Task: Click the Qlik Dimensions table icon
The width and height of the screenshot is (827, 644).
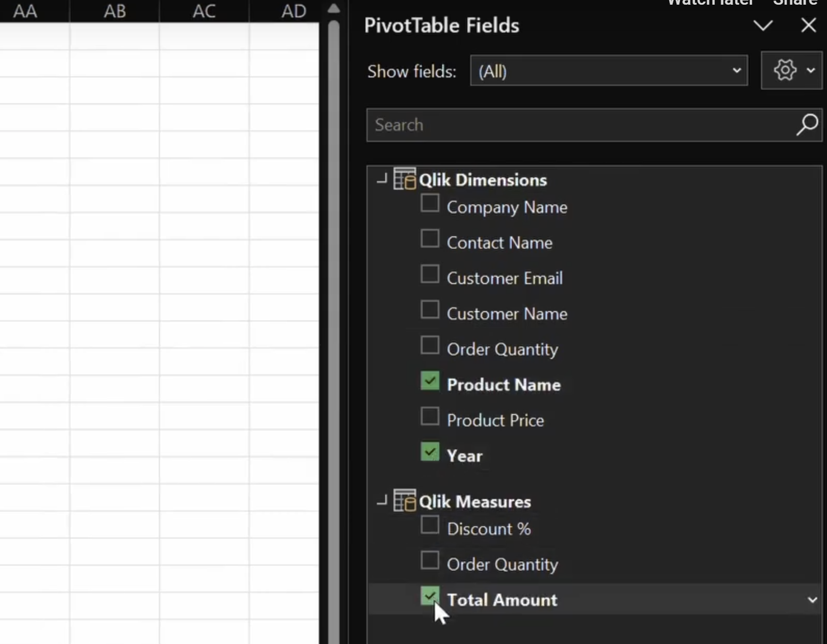Action: point(404,179)
